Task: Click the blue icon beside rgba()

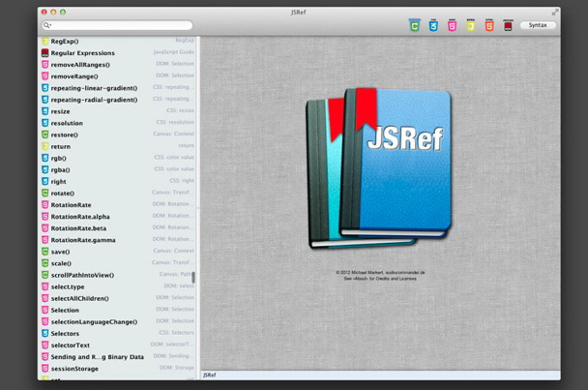Action: point(45,169)
